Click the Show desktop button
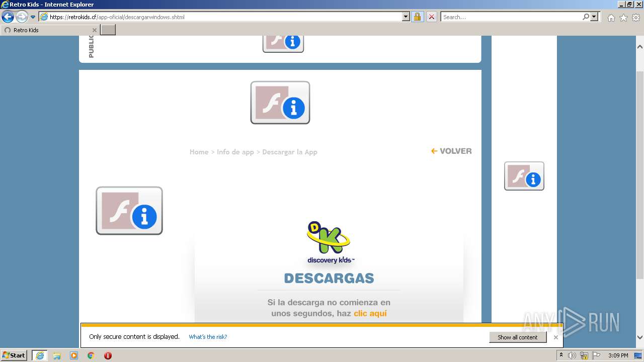Viewport: 644px width, 362px height. tap(638, 355)
